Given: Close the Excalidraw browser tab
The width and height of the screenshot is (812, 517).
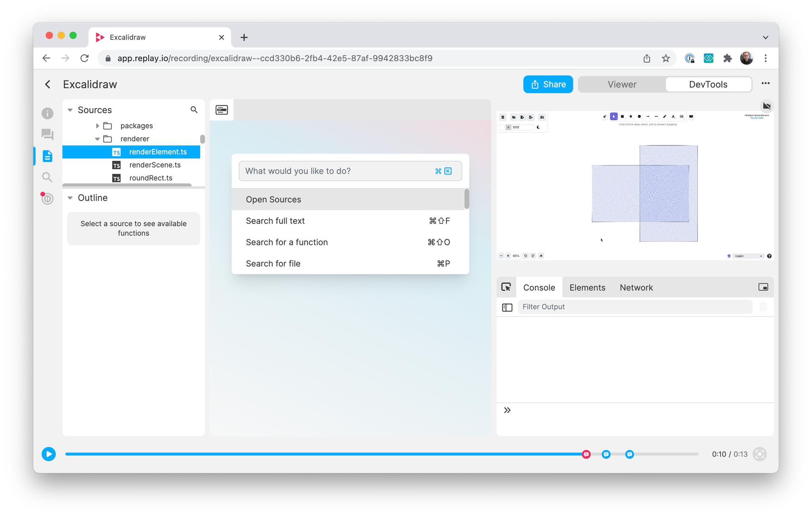Looking at the screenshot, I should (221, 37).
